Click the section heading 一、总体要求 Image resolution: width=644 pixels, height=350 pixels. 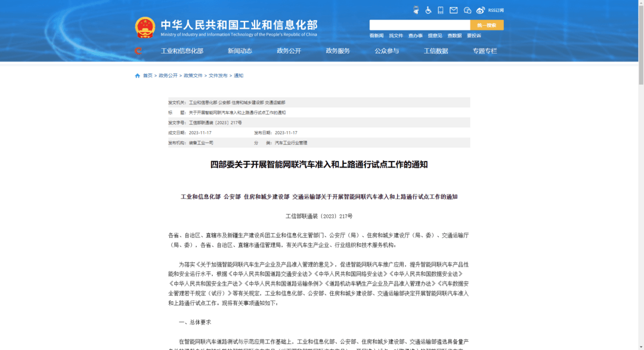coord(194,322)
